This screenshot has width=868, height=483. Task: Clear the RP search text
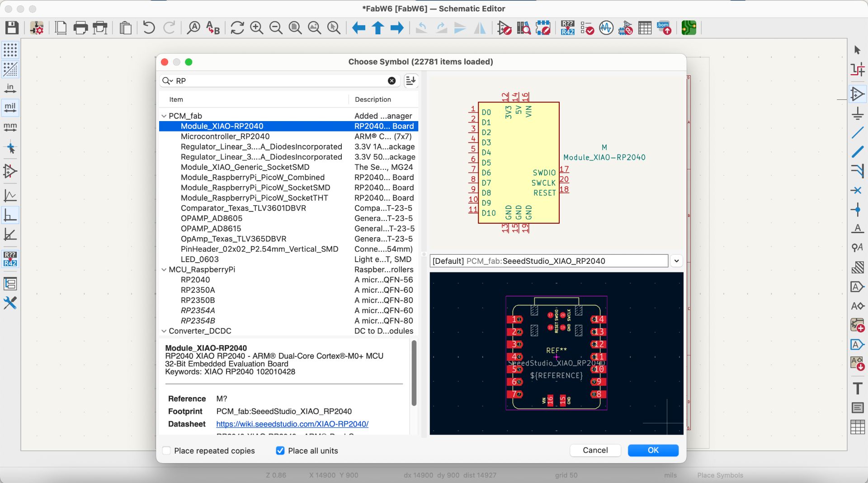pyautogui.click(x=392, y=81)
